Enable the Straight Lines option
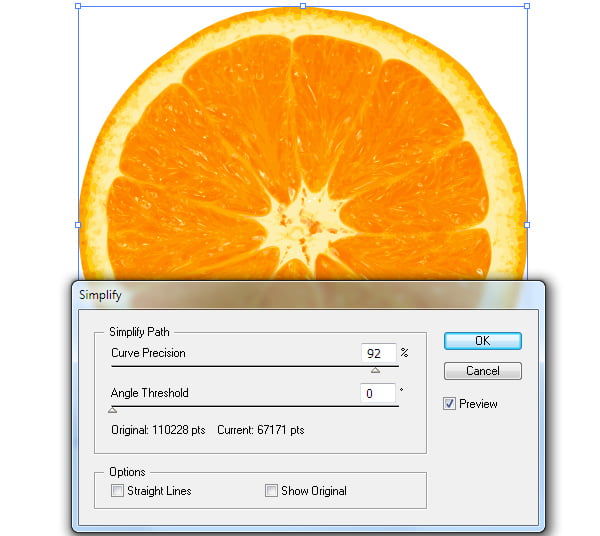 click(117, 490)
